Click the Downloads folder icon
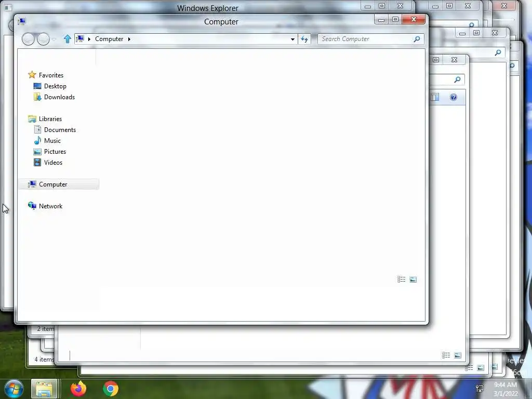This screenshot has width=532, height=399. pos(37,97)
